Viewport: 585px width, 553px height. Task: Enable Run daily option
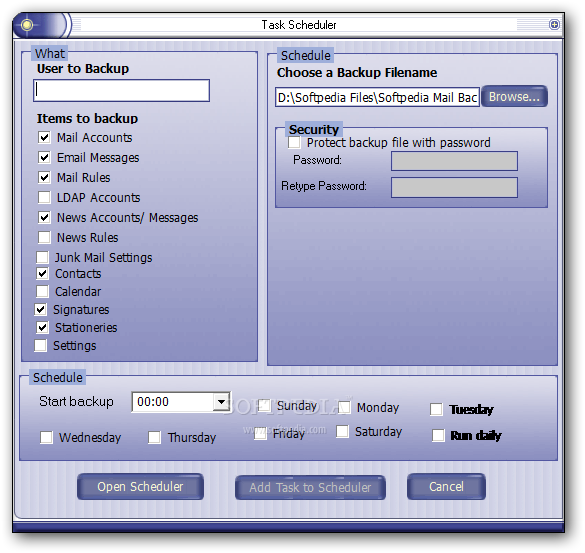438,435
